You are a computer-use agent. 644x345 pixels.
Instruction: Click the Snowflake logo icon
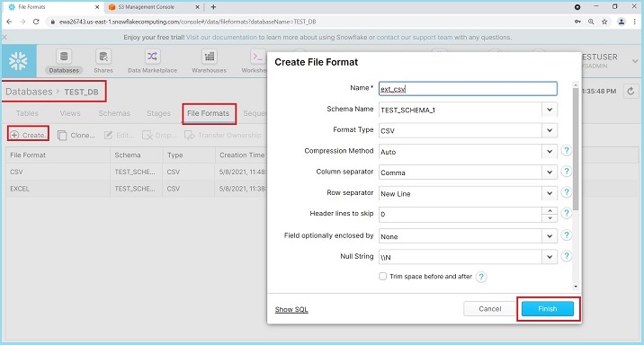point(19,61)
